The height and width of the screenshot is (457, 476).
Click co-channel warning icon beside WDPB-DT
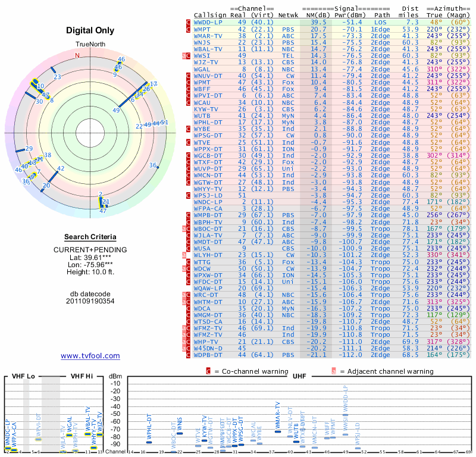coord(188,355)
